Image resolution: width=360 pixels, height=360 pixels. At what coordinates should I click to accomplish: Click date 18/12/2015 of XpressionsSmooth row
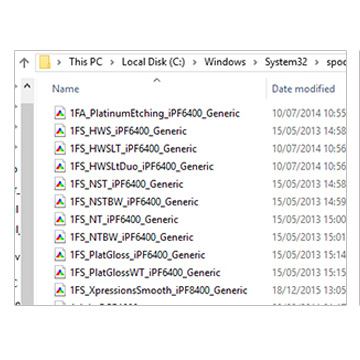click(309, 291)
